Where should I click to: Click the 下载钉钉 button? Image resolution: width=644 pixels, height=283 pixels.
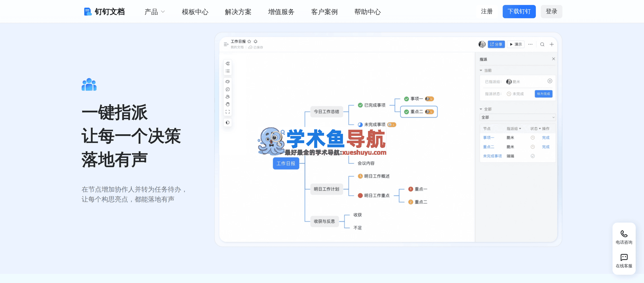[x=519, y=12]
